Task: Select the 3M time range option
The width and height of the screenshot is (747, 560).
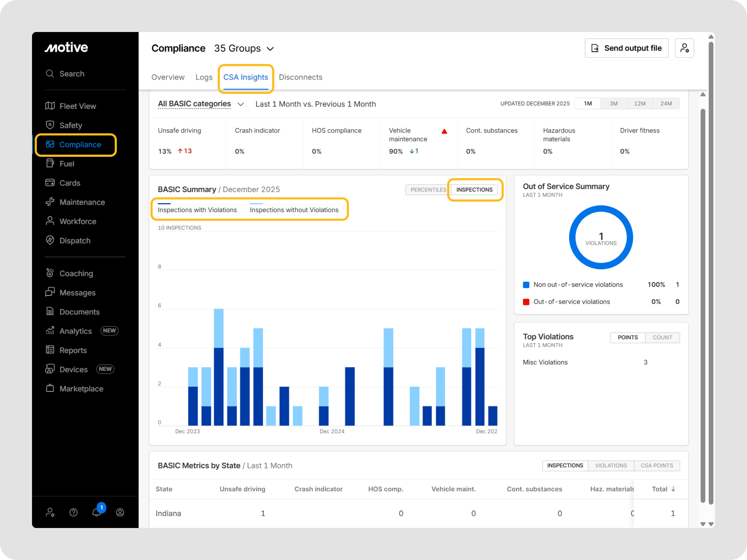Action: pyautogui.click(x=613, y=104)
